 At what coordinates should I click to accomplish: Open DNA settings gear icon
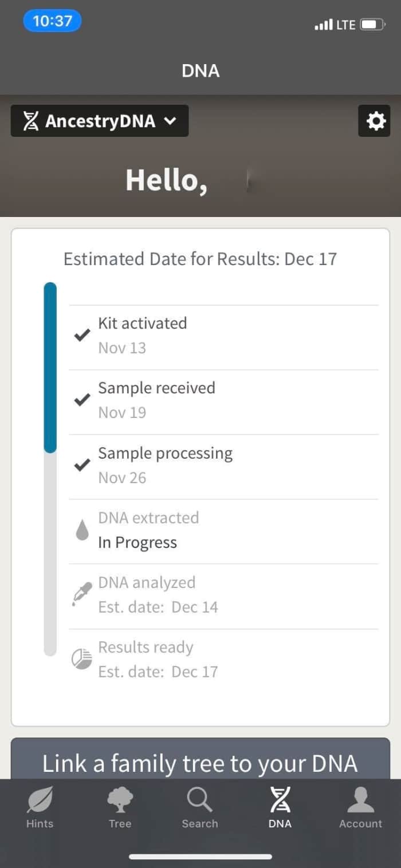(374, 121)
